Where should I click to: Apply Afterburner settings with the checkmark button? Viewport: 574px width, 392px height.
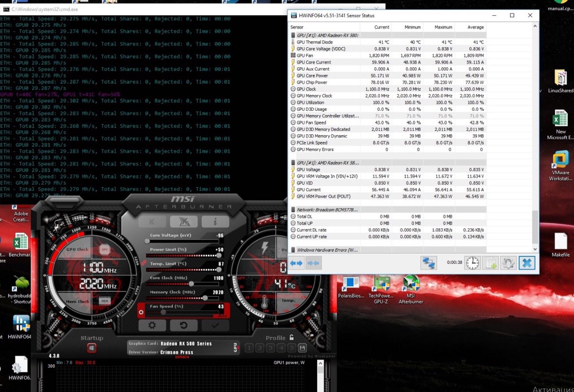tap(215, 326)
